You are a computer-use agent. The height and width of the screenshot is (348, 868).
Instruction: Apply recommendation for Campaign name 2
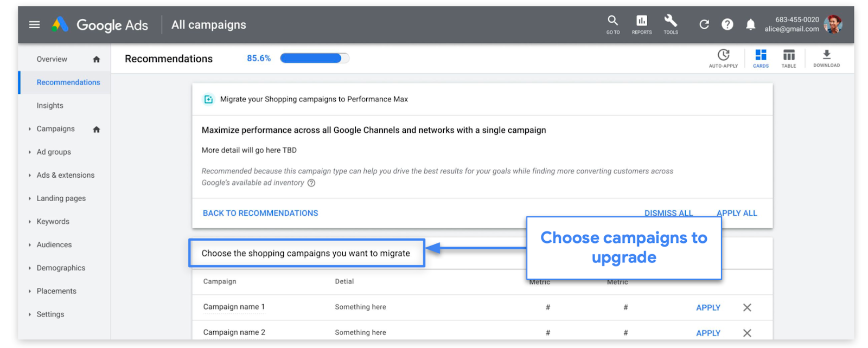[708, 333]
